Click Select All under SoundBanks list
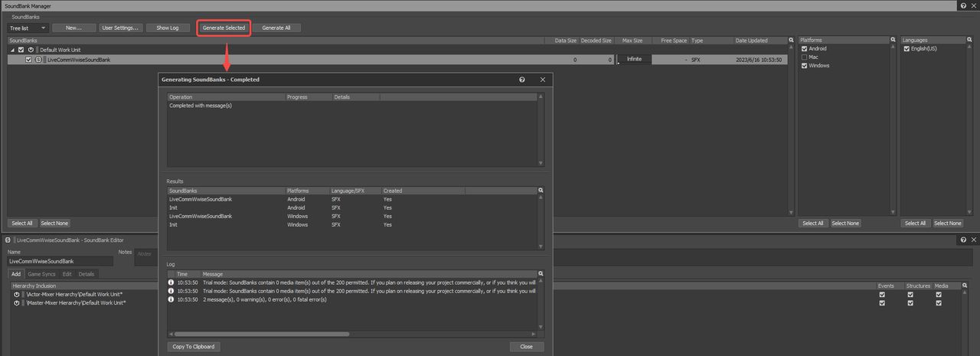This screenshot has width=980, height=356. (x=21, y=224)
